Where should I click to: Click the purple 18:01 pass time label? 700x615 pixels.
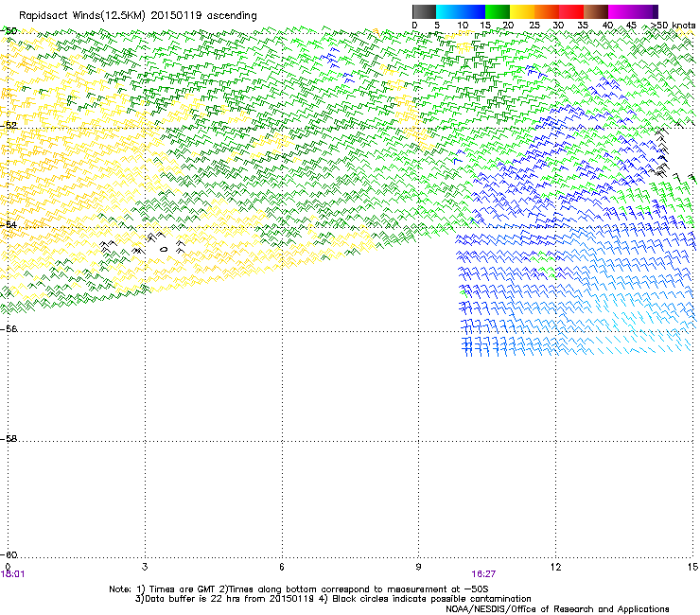[13, 574]
